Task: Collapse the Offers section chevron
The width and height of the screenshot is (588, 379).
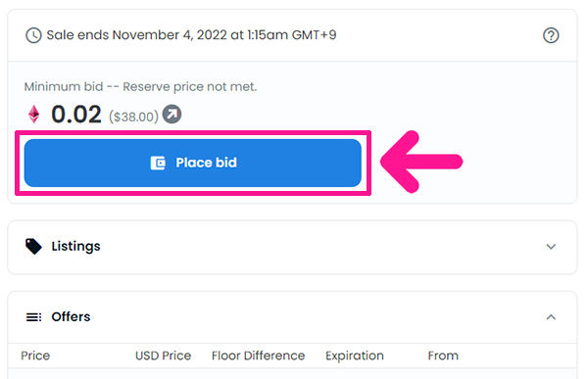Action: (551, 317)
